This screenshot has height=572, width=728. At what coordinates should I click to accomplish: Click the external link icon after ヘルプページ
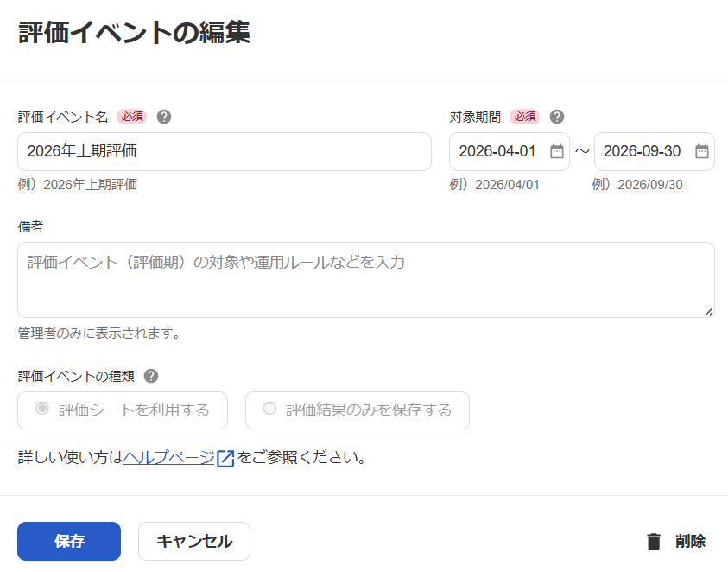pos(225,458)
